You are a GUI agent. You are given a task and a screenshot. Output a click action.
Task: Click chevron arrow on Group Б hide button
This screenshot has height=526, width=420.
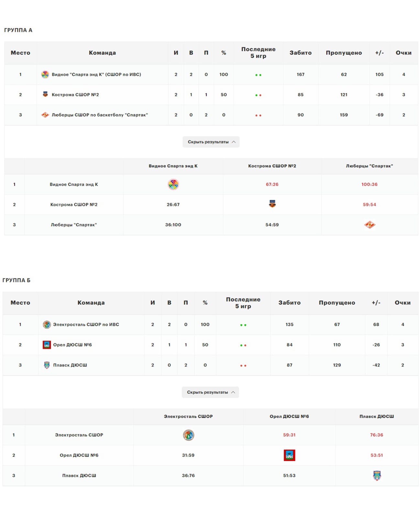233,392
